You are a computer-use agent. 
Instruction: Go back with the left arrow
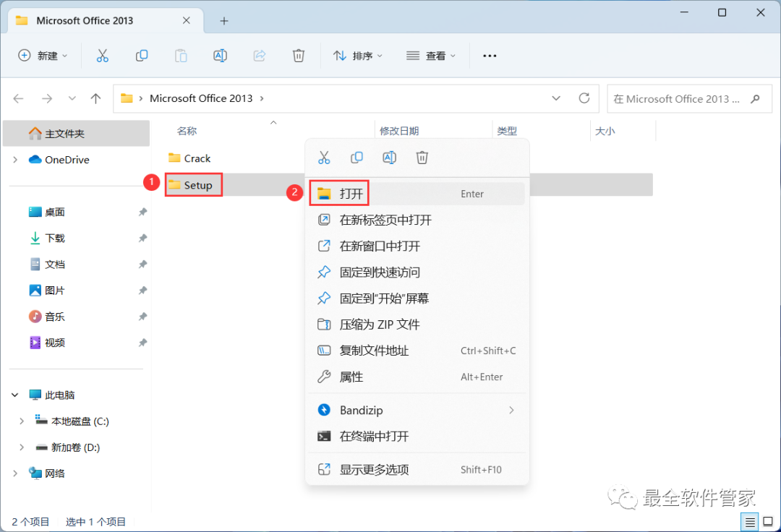tap(18, 98)
